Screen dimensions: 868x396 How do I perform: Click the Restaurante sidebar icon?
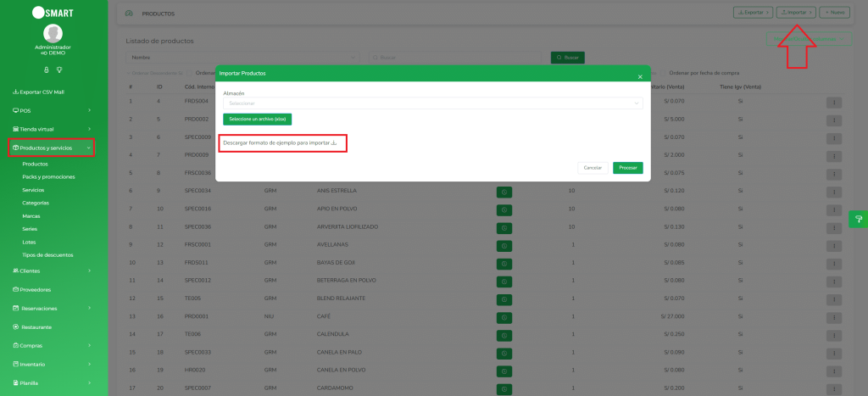[x=15, y=326]
